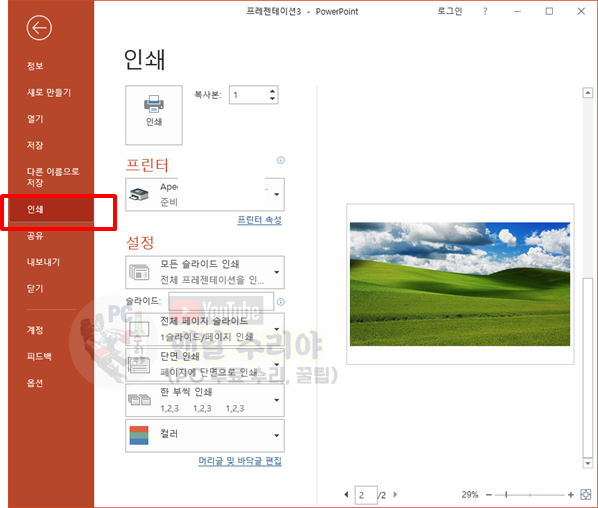Screen dimensions: 598x508
Task: Select 인쇄 in the sidebar
Action: point(51,209)
